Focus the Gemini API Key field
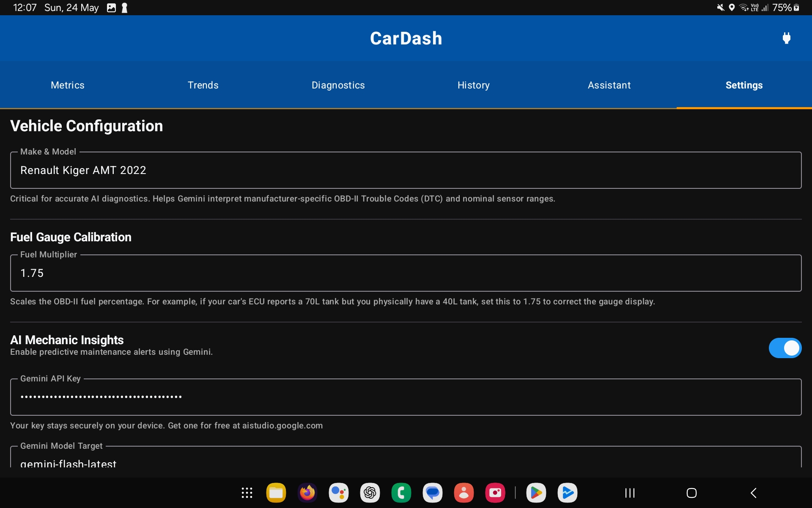The image size is (812, 508). pos(406,397)
